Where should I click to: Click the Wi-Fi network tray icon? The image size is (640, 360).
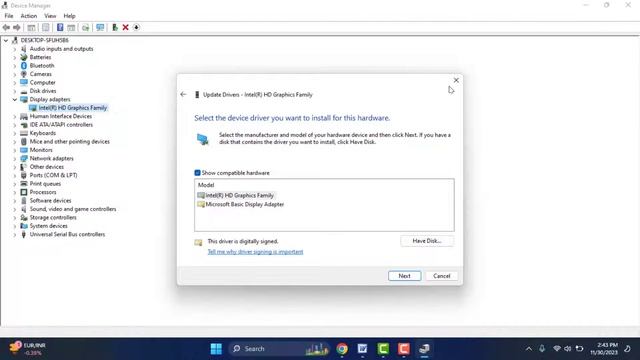tap(557, 349)
